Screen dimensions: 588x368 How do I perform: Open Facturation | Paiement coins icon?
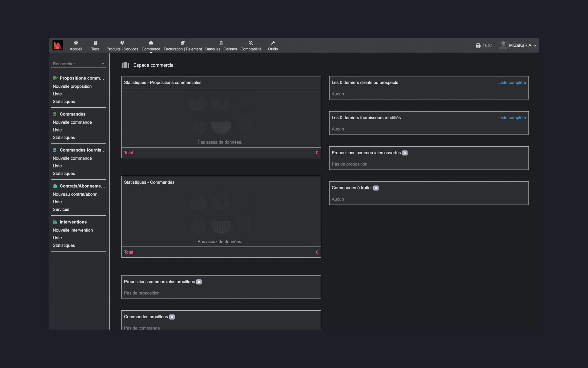(183, 43)
